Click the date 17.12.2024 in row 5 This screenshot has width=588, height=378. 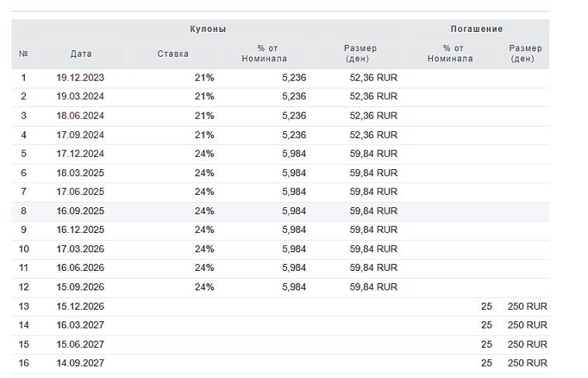click(x=80, y=154)
